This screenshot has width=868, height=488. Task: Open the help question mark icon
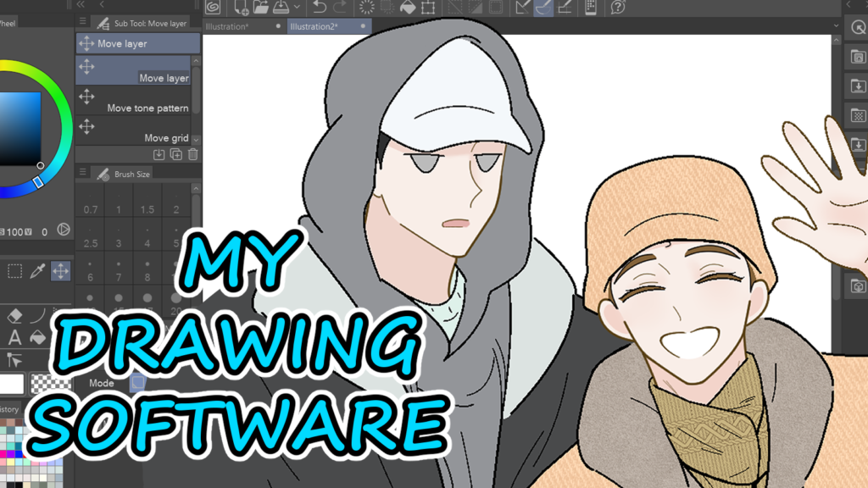tap(618, 8)
